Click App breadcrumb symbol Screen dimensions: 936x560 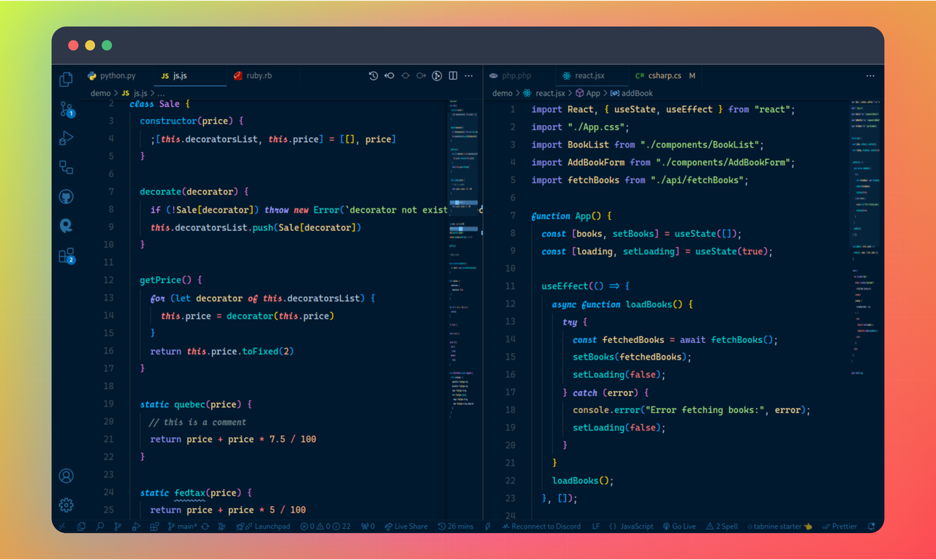coord(588,93)
